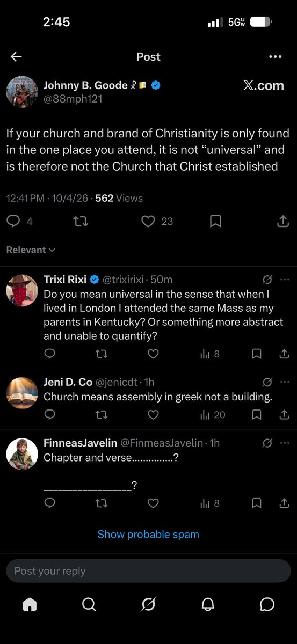Open Grok icon on Trixi Rixi's reply
Image resolution: width=297 pixels, height=644 pixels.
click(267, 280)
